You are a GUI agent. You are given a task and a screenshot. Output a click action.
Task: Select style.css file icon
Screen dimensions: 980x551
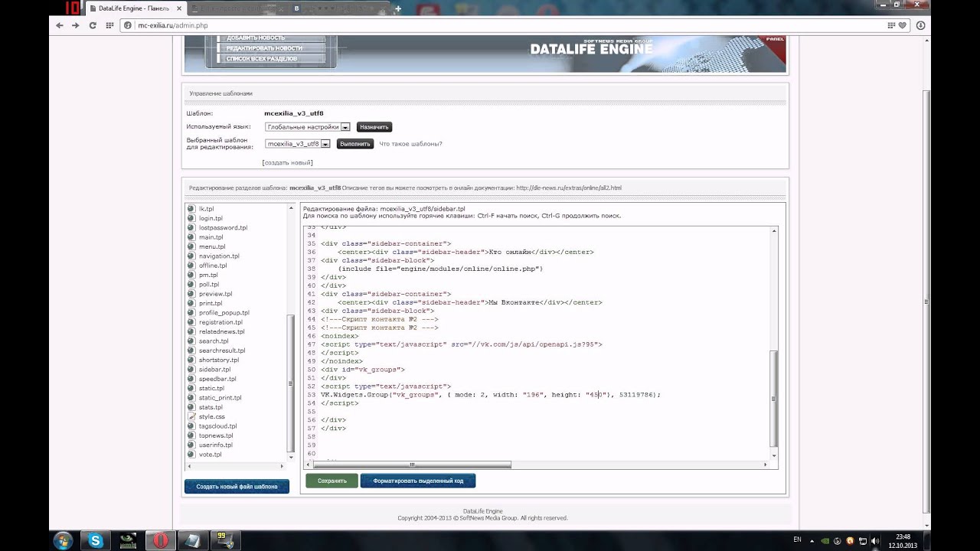(191, 416)
